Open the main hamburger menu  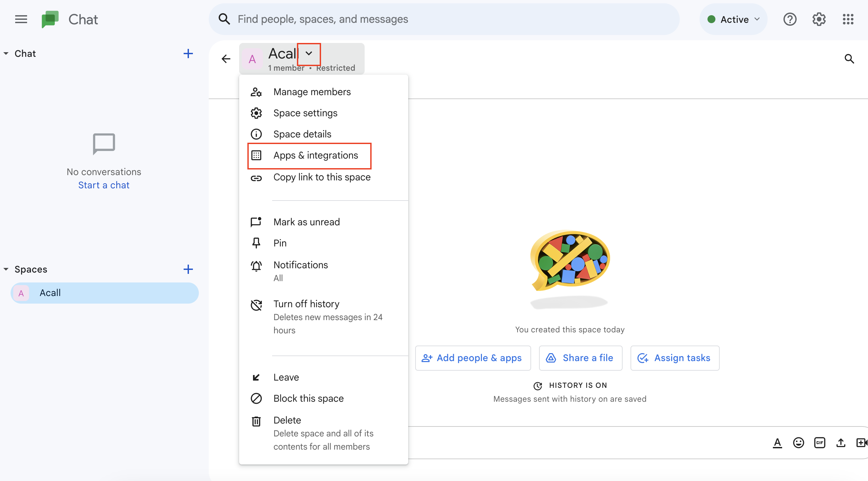click(21, 19)
